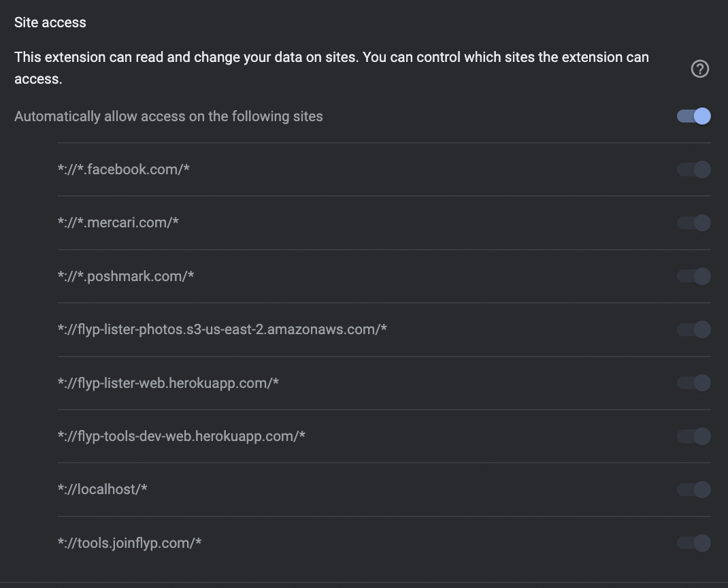Toggle automatic access on the following sites
This screenshot has height=588, width=728.
pyautogui.click(x=694, y=116)
